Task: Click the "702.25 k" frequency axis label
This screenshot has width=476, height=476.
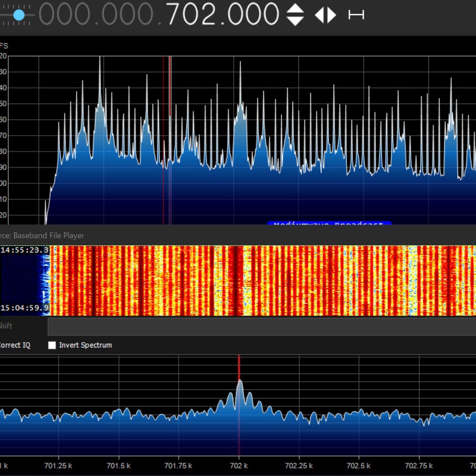Action: point(299,466)
